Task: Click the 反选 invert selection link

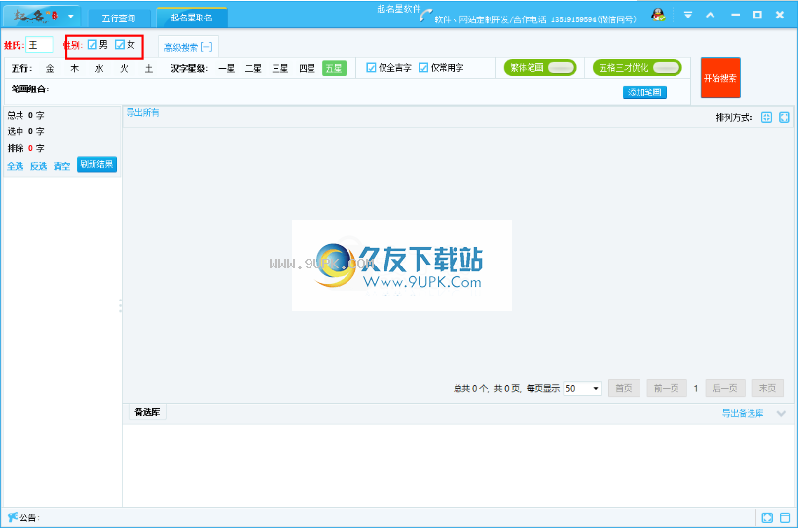Action: point(39,166)
